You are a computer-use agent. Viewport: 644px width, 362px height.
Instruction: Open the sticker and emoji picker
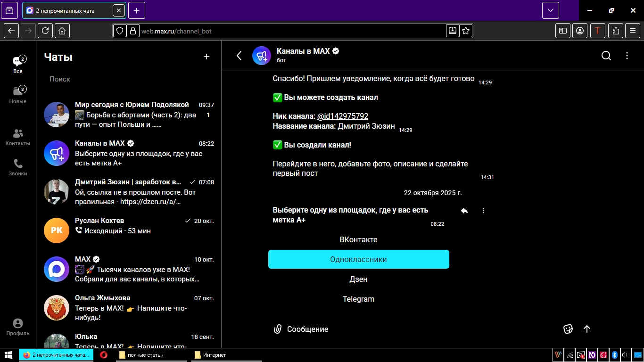568,329
